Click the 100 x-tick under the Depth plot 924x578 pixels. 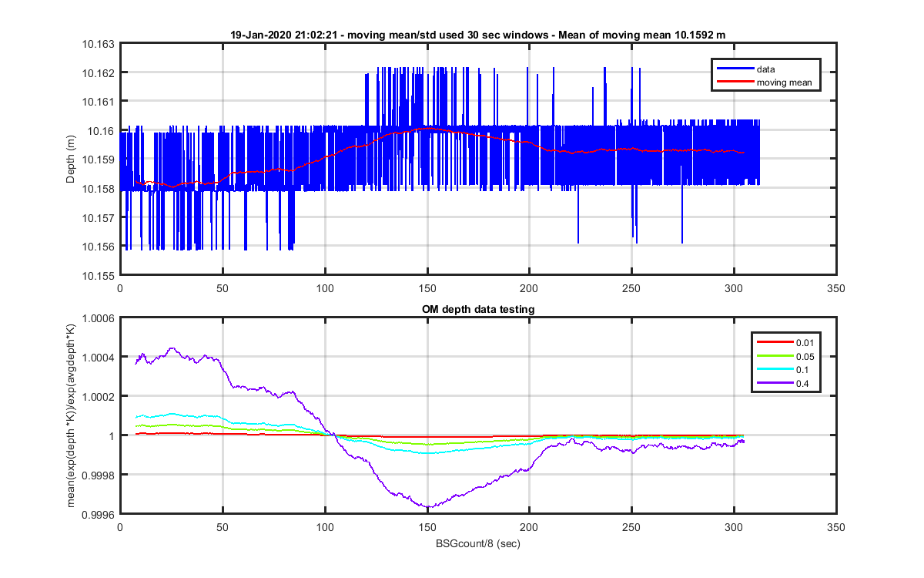pyautogui.click(x=324, y=288)
